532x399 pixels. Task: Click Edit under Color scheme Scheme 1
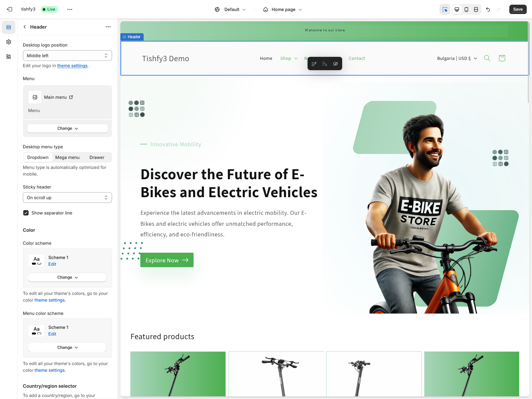coord(52,264)
